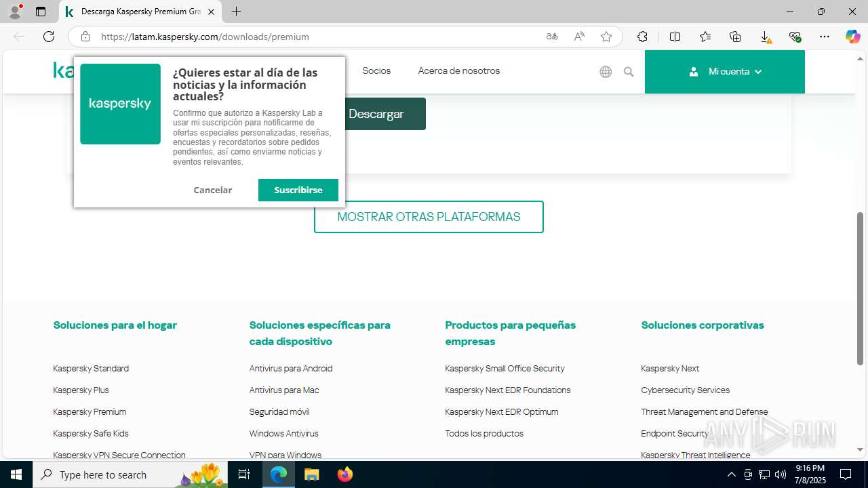
Task: Toggle split screen view
Action: pos(675,37)
